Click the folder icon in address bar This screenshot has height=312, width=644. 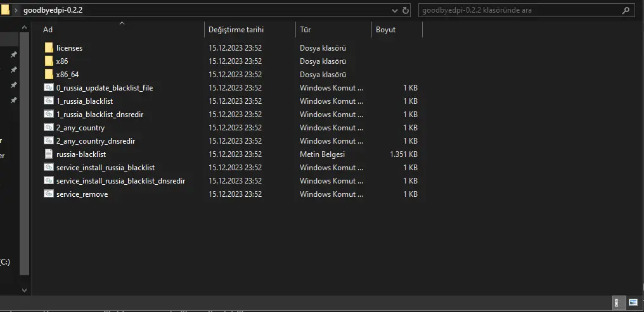click(x=4, y=10)
